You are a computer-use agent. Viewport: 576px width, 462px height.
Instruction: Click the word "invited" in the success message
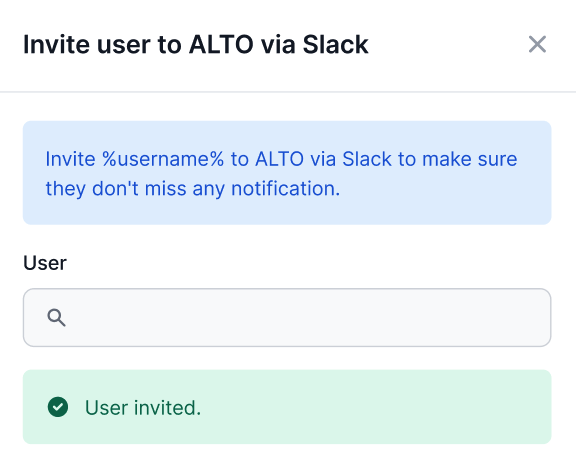(165, 408)
